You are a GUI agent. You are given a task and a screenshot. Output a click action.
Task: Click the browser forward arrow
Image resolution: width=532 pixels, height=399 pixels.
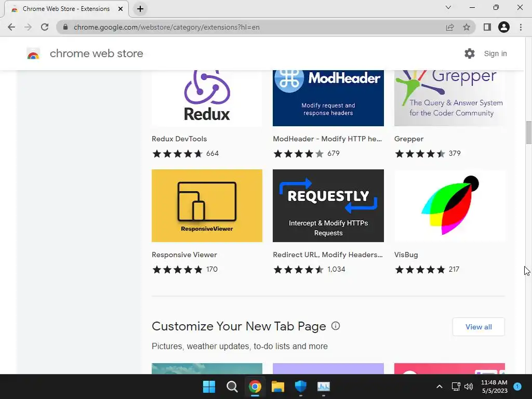coord(28,27)
